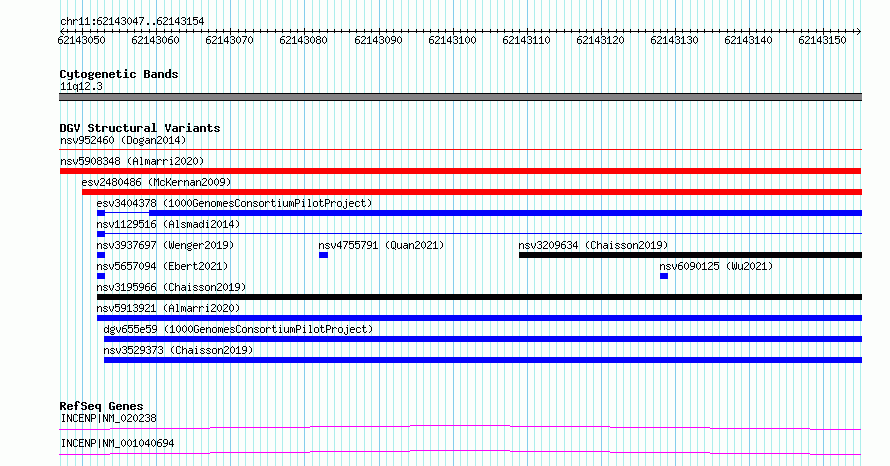
Task: Click the black bar under nsv3209634
Action: coord(690,255)
